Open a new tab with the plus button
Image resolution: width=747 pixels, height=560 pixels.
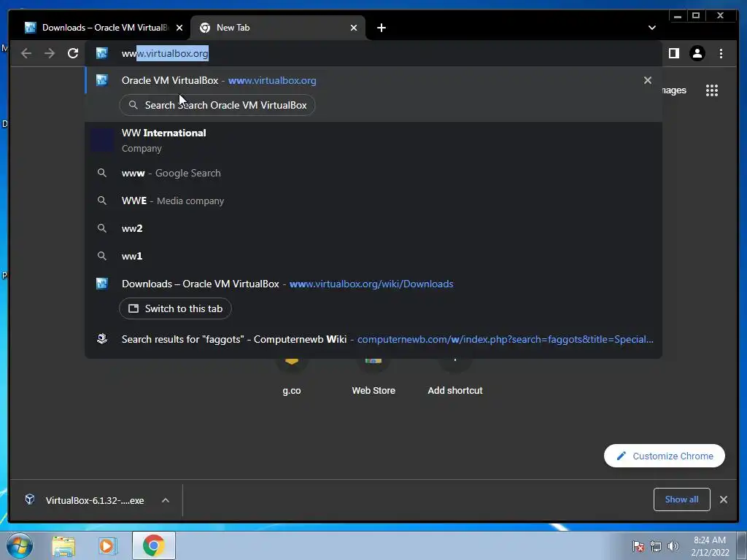point(381,28)
